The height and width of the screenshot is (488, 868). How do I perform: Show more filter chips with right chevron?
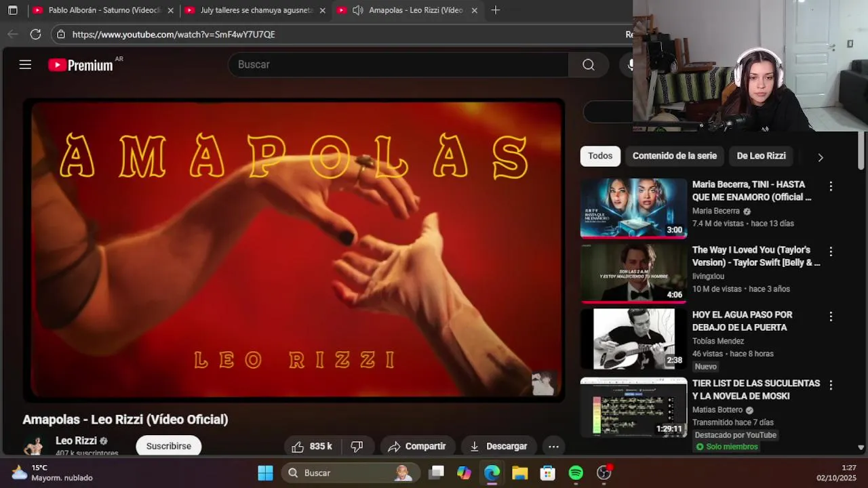(x=821, y=157)
